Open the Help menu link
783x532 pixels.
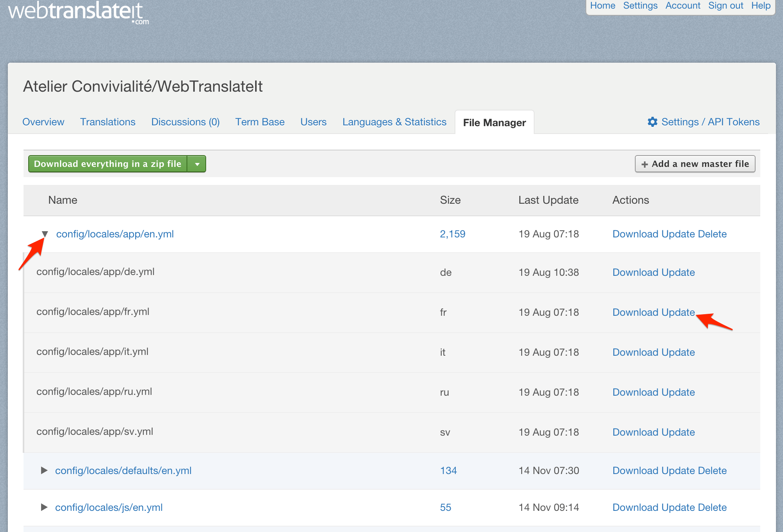pos(761,6)
